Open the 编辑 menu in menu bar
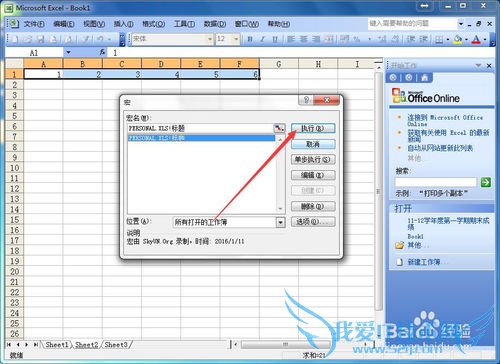This screenshot has height=364, width=500. [64, 24]
